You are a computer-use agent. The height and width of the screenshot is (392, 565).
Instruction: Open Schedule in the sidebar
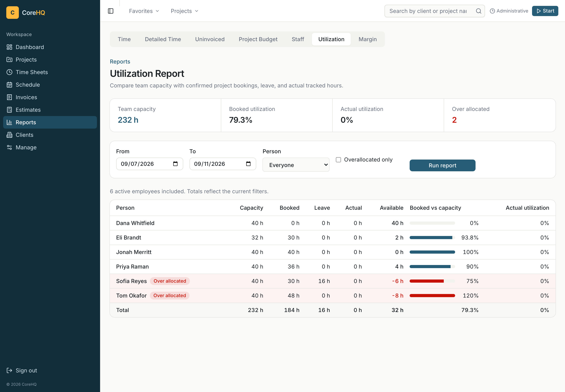[50, 84]
